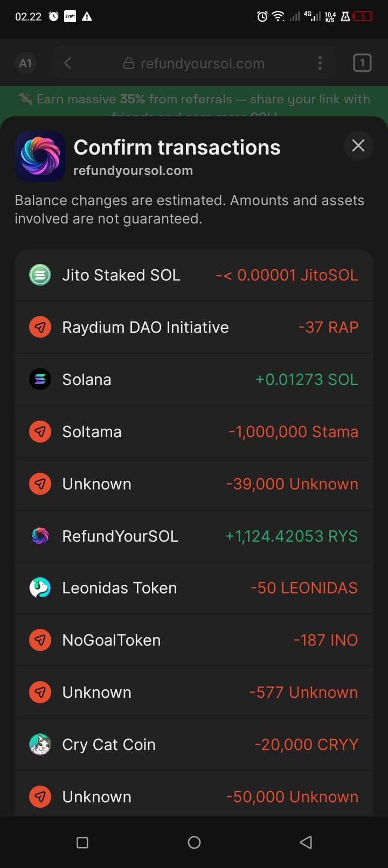Viewport: 388px width, 868px height.
Task: Tap the Solana token icon
Action: point(40,380)
